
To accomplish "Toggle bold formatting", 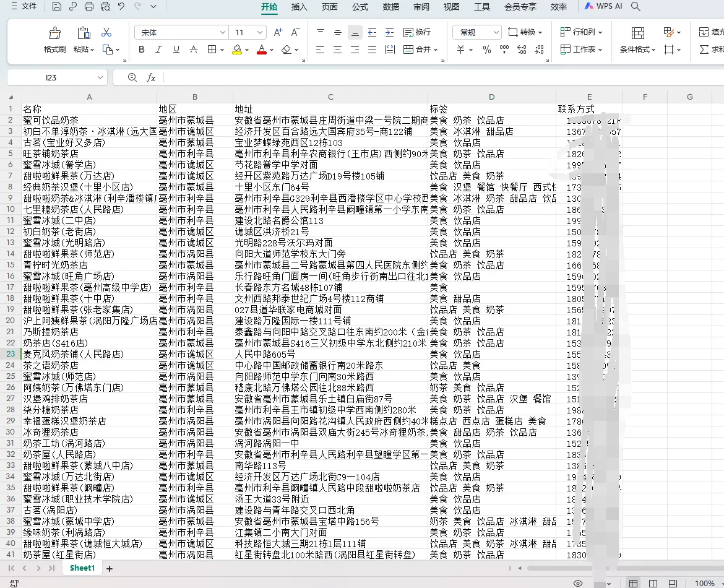I will (x=142, y=50).
